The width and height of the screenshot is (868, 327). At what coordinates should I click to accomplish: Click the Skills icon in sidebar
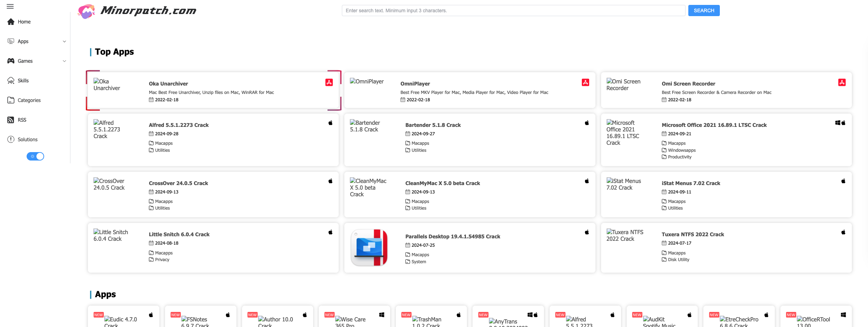pyautogui.click(x=11, y=81)
